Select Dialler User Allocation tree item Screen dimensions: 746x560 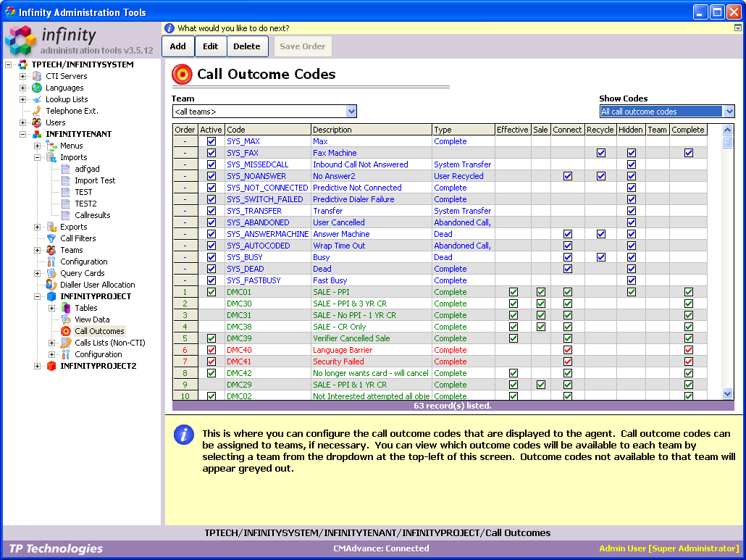click(98, 285)
